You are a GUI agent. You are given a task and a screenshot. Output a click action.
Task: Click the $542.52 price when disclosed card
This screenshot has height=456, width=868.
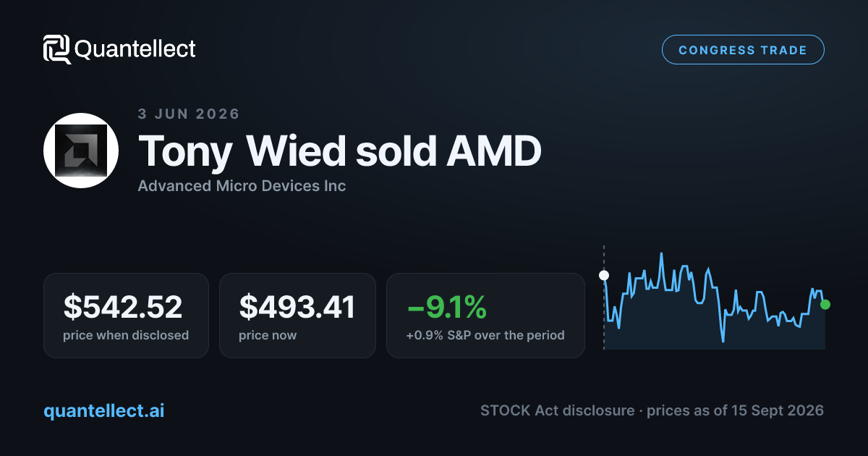126,316
